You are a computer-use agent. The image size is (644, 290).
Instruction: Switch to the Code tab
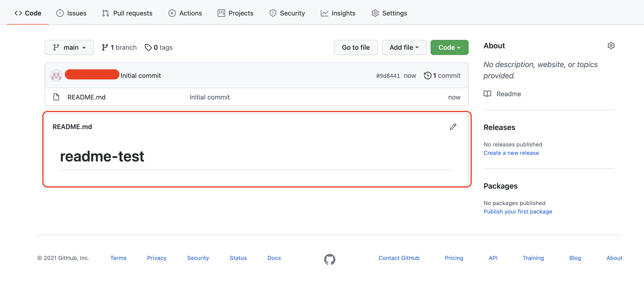pos(28,13)
